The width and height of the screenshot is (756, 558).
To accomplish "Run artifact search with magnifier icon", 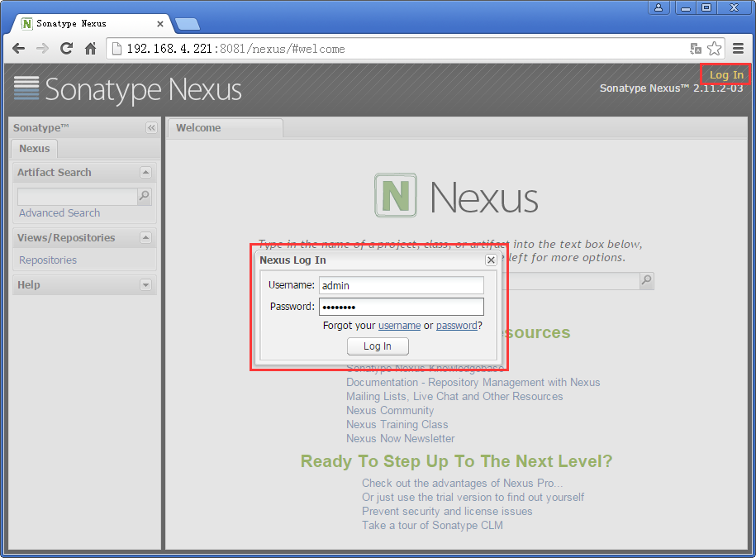I will pos(144,196).
